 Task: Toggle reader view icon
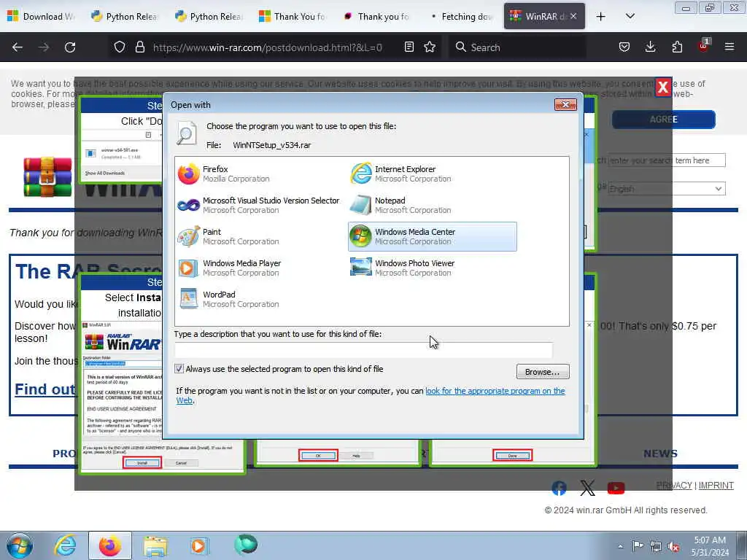point(409,47)
